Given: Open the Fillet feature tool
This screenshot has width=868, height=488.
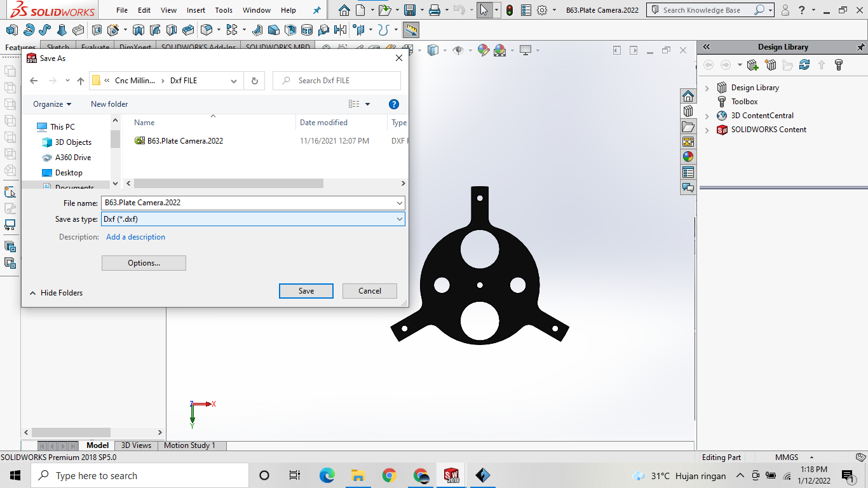Looking at the screenshot, I should [x=205, y=29].
